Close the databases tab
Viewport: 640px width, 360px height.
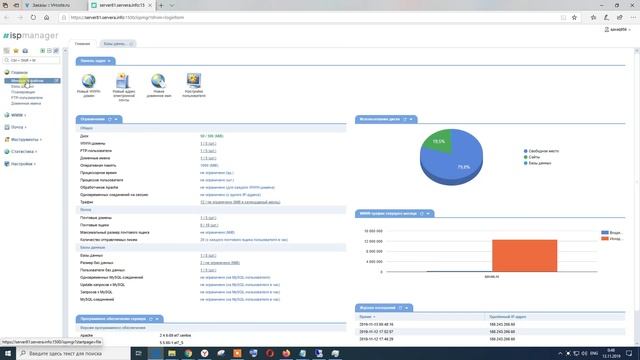coord(131,44)
